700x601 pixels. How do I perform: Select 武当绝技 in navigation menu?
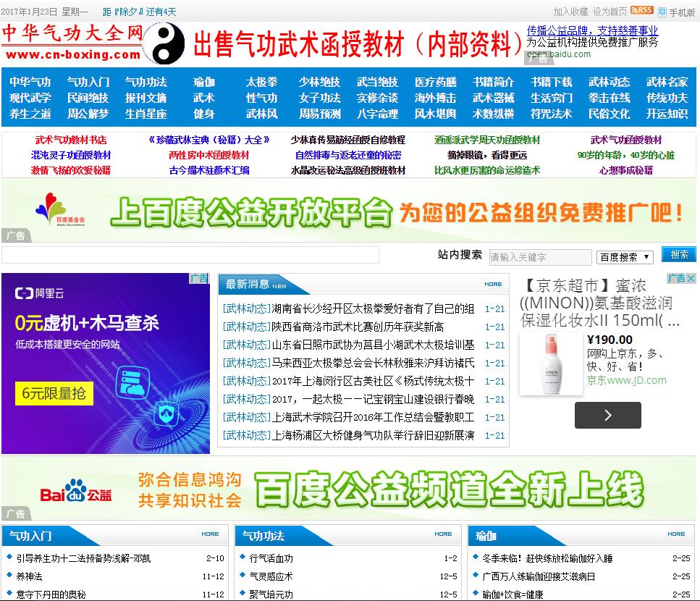coord(377,82)
